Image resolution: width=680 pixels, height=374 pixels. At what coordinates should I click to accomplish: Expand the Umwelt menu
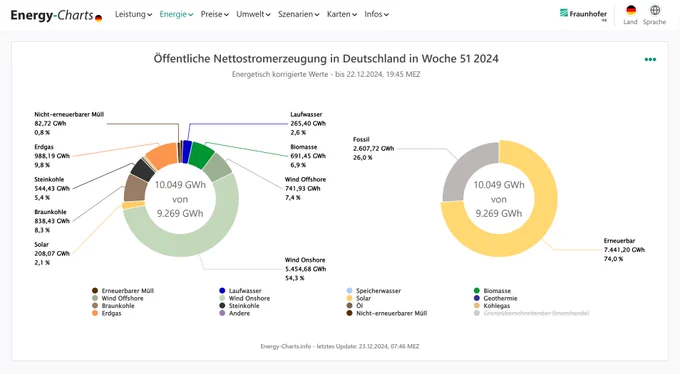pos(253,14)
